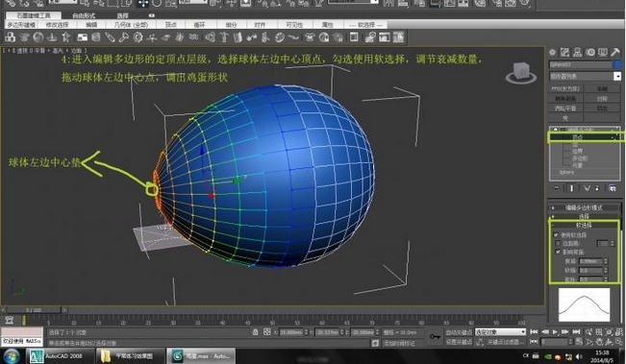Click the soft selection falloff curve preview
Image resolution: width=626 pixels, height=364 pixels.
click(584, 305)
